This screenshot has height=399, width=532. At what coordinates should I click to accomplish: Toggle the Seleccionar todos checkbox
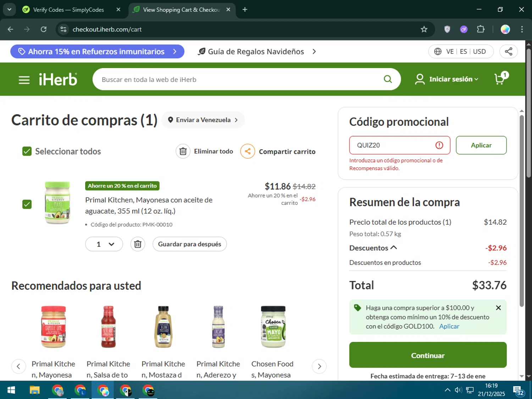coord(27,151)
